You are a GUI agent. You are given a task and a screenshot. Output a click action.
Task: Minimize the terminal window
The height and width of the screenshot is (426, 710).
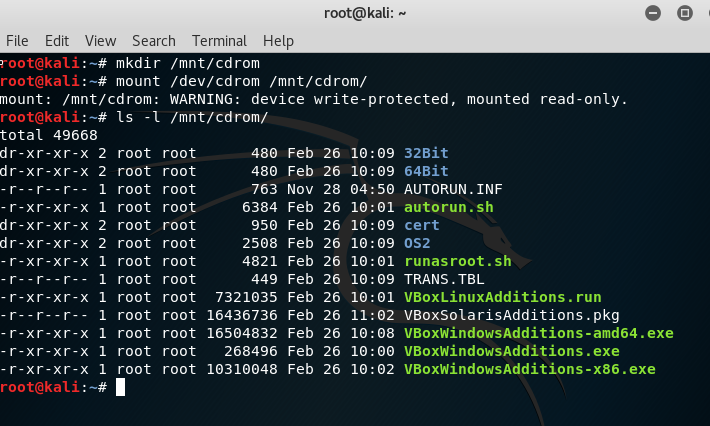click(653, 13)
